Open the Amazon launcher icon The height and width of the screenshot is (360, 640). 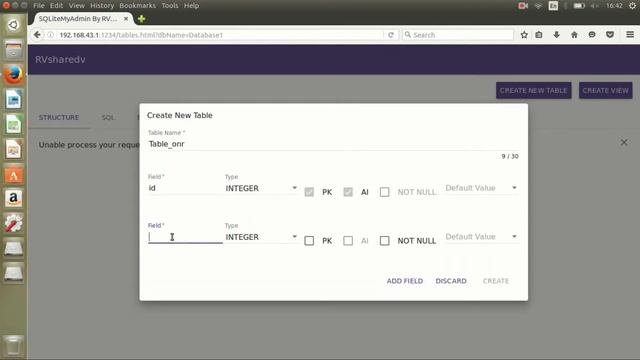[x=13, y=199]
